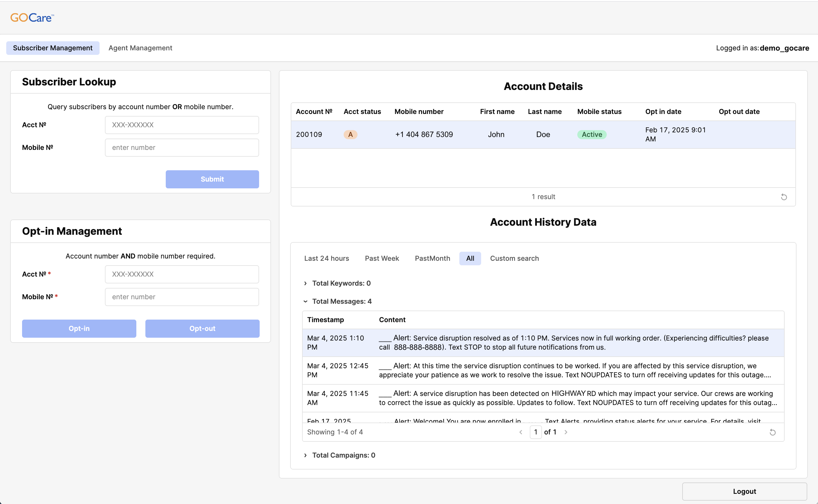Click the Opt-out button
818x504 pixels.
pyautogui.click(x=202, y=329)
